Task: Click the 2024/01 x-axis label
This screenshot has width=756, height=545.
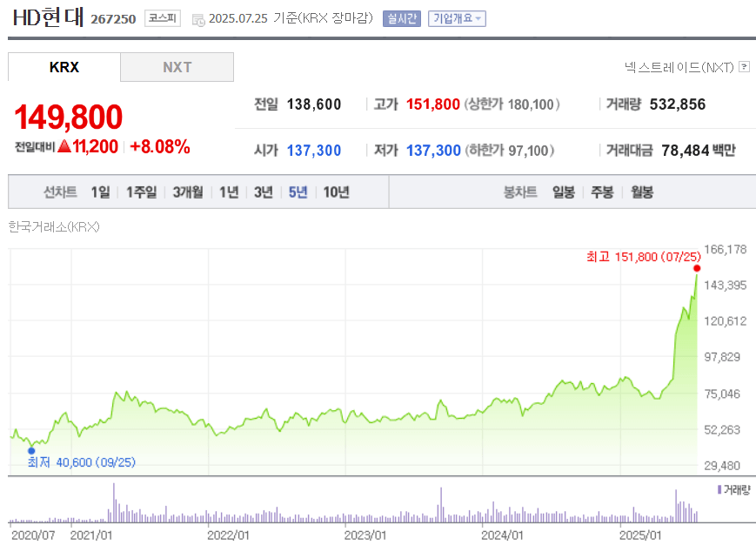Action: coord(502,535)
